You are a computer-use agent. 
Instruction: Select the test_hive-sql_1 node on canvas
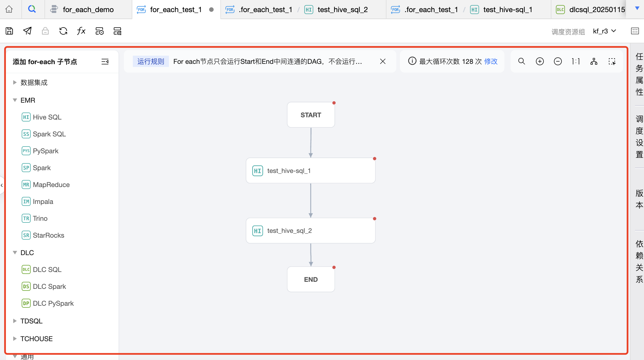[x=310, y=171]
